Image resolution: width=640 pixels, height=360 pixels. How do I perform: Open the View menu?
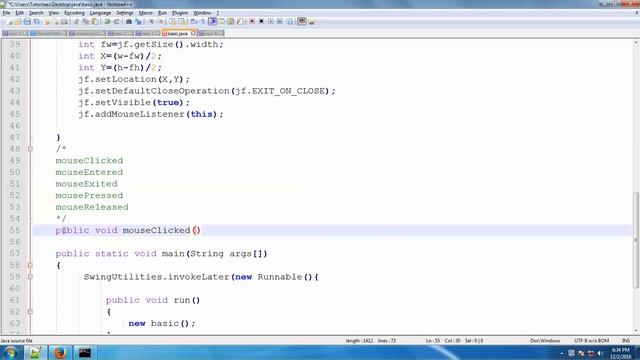pyautogui.click(x=54, y=13)
